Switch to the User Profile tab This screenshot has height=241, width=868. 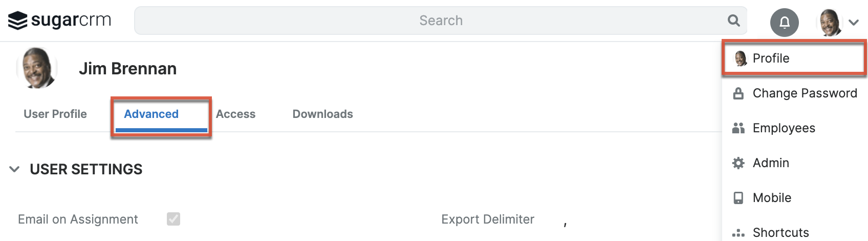pos(55,114)
